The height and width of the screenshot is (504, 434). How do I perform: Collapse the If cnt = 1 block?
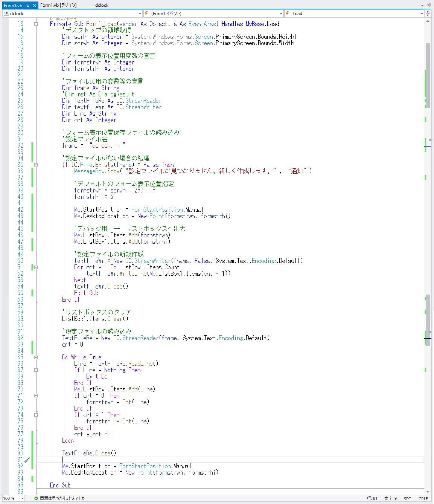pyautogui.click(x=36, y=415)
